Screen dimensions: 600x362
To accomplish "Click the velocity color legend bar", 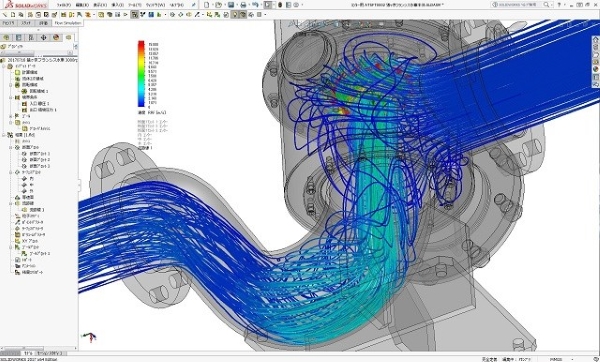I will pos(141,74).
